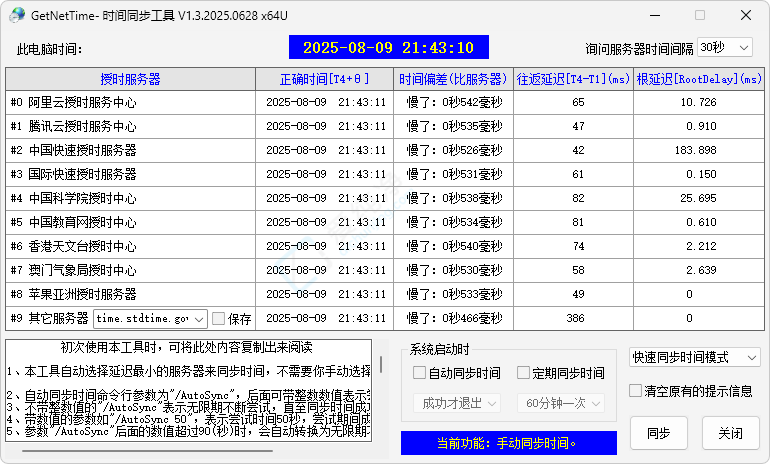The height and width of the screenshot is (464, 770).
Task: Check the 清空原有的提示信息 option
Action: pos(636,391)
